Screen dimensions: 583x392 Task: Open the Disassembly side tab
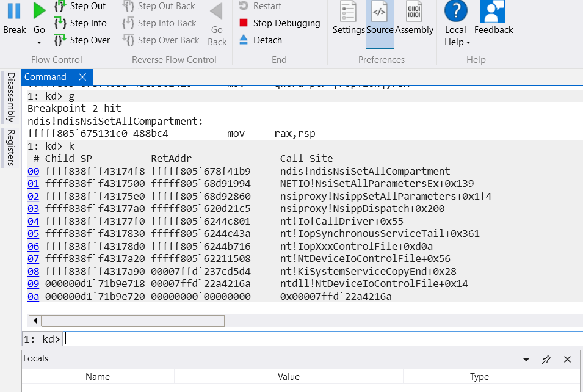[11, 97]
